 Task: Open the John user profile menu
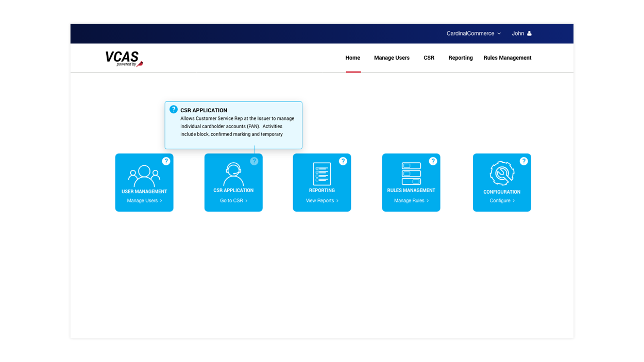tap(521, 33)
